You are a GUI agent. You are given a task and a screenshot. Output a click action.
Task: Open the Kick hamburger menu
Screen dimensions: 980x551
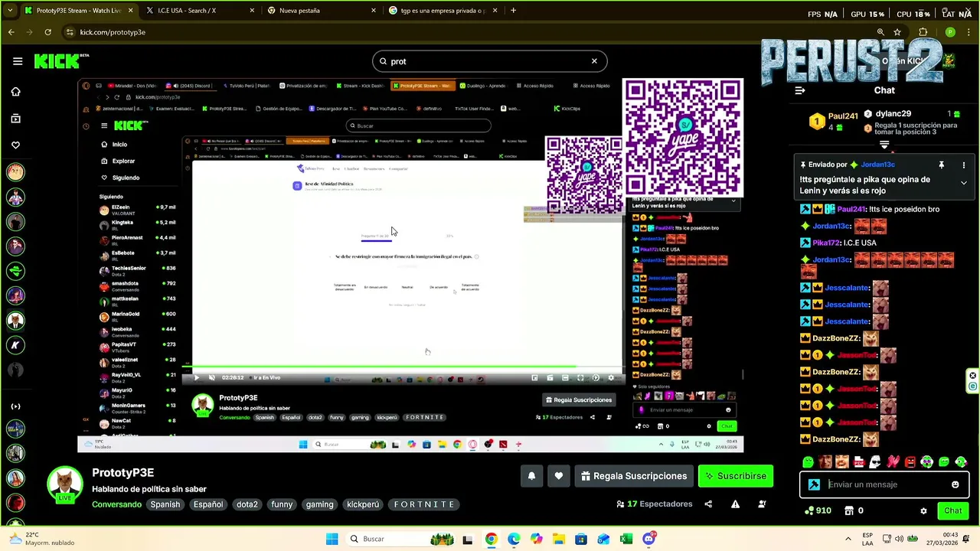point(18,61)
